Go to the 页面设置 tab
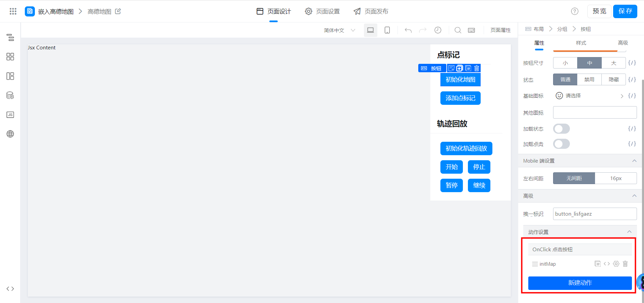The height and width of the screenshot is (303, 644). 322,11
